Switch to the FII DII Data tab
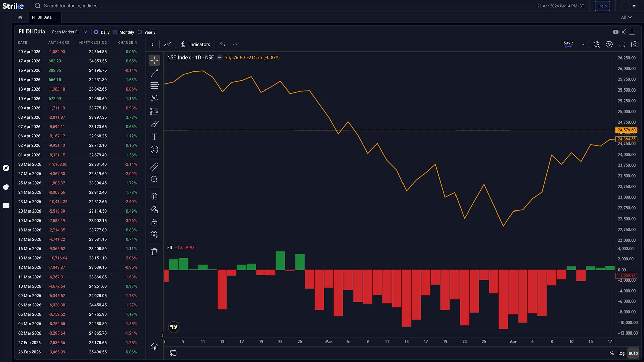The image size is (644, 362). (42, 17)
